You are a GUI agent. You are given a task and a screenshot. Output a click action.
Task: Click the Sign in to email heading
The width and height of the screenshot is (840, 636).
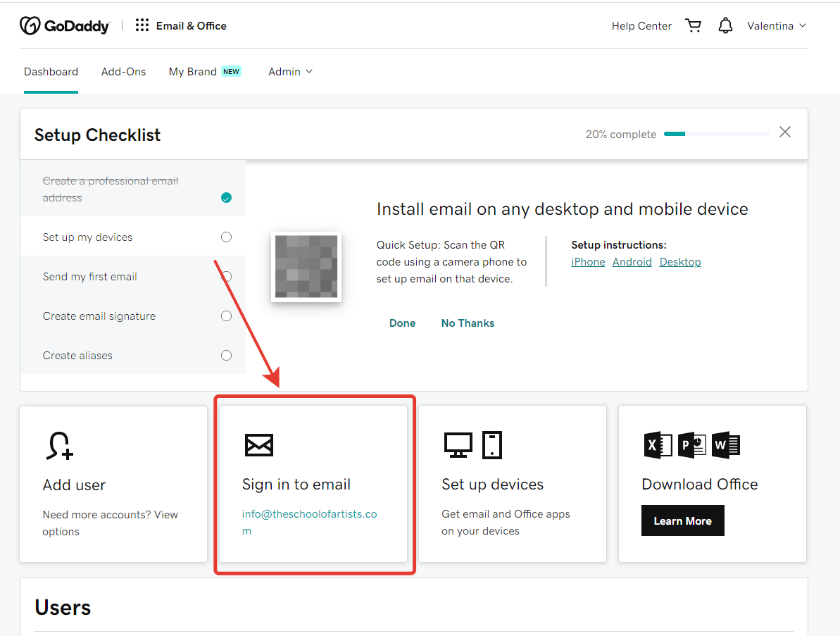point(296,485)
